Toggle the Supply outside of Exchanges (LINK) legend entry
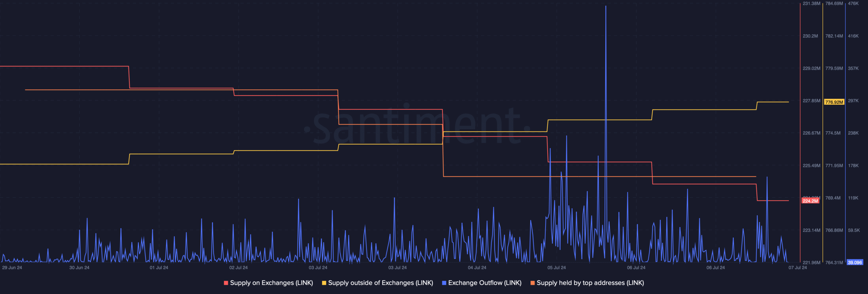The width and height of the screenshot is (868, 294). 377,283
